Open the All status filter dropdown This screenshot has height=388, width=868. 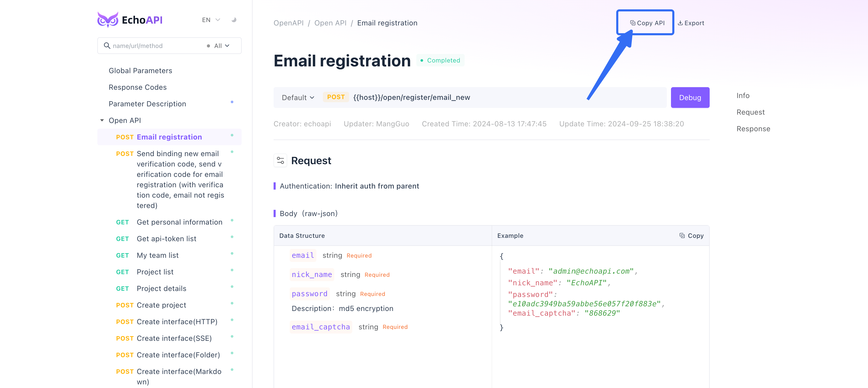[x=218, y=46]
